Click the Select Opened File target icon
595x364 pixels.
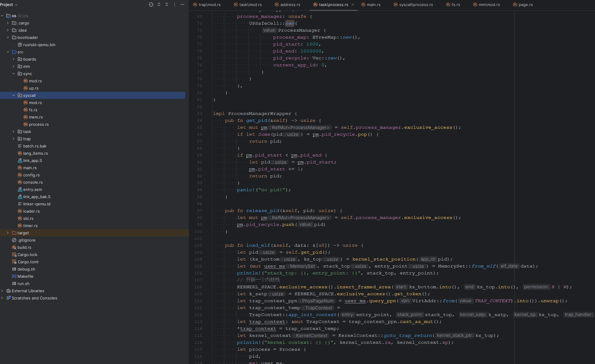(151, 5)
